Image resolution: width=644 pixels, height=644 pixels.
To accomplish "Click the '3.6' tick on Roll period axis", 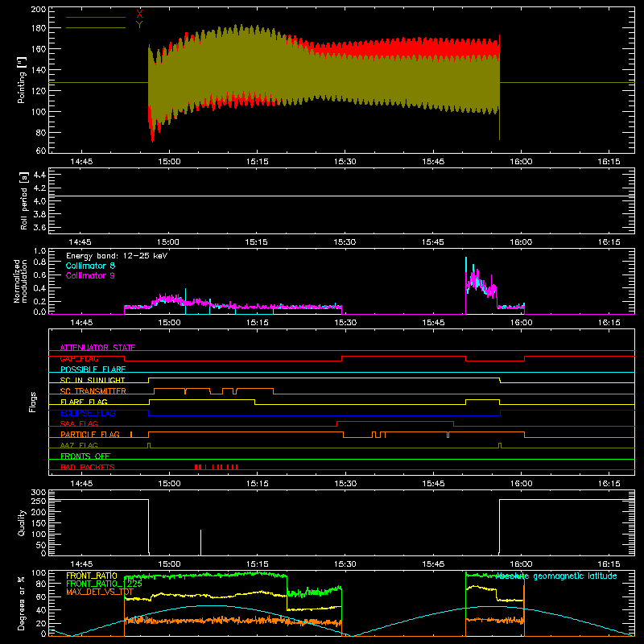I will click(39, 228).
